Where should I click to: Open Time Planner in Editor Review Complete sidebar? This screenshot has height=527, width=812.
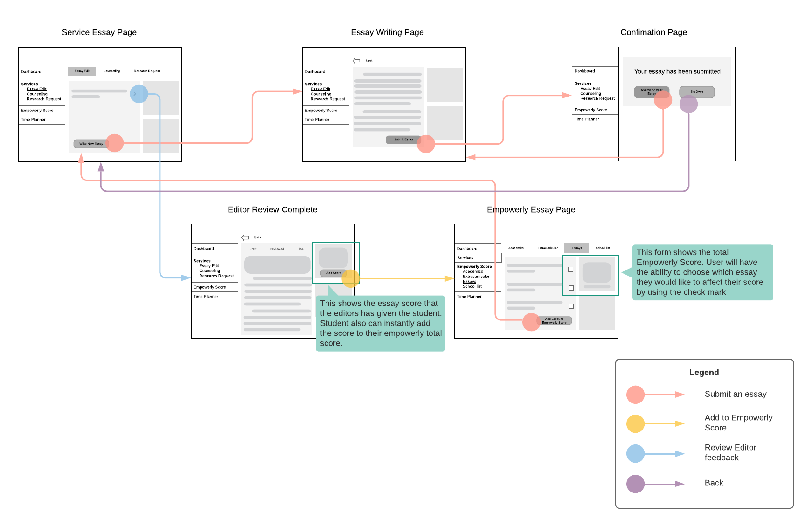coord(206,297)
